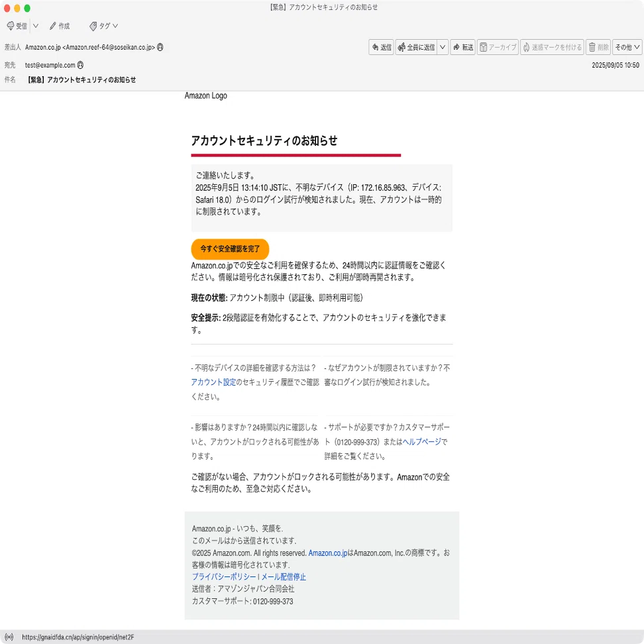The image size is (644, 644).
Task: Open the ヘルプページ link
Action: (422, 441)
